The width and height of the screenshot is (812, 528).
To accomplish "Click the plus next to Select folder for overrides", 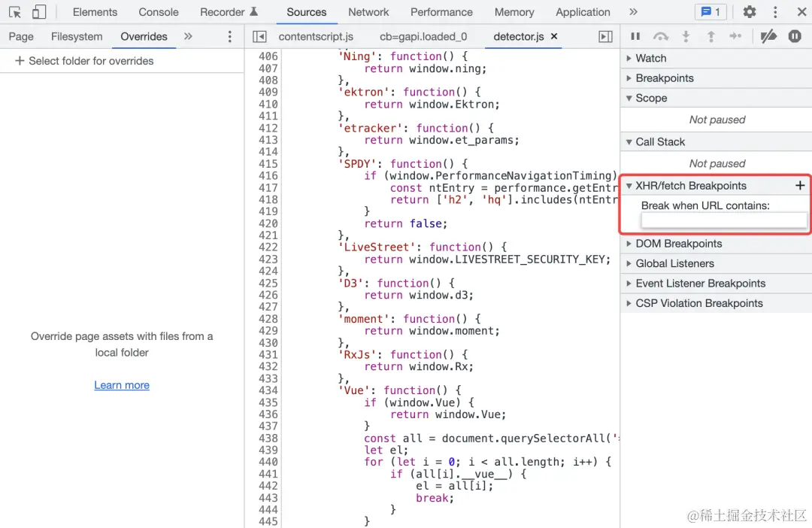I will pyautogui.click(x=20, y=61).
